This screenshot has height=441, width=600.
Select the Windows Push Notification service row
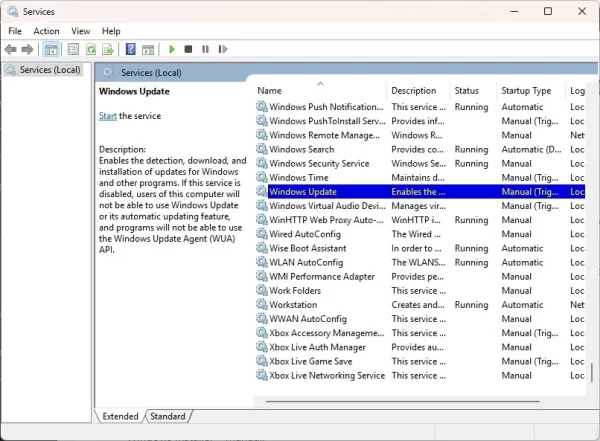[x=420, y=107]
